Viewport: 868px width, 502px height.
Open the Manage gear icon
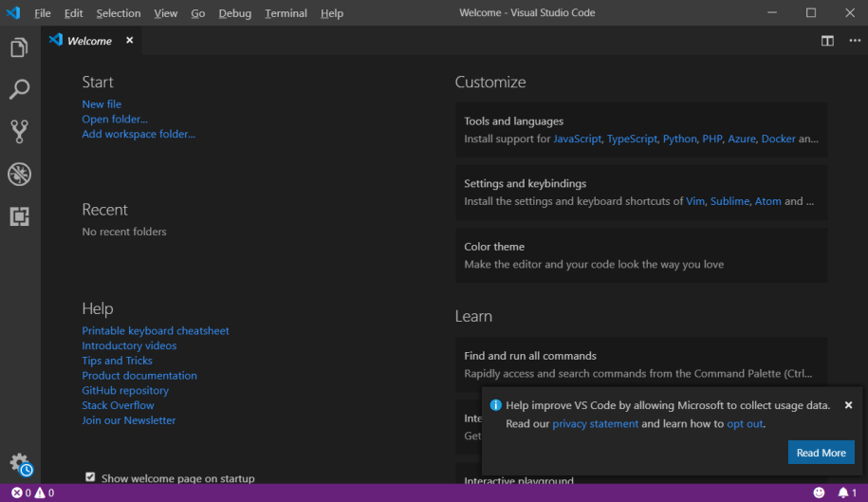tap(21, 464)
